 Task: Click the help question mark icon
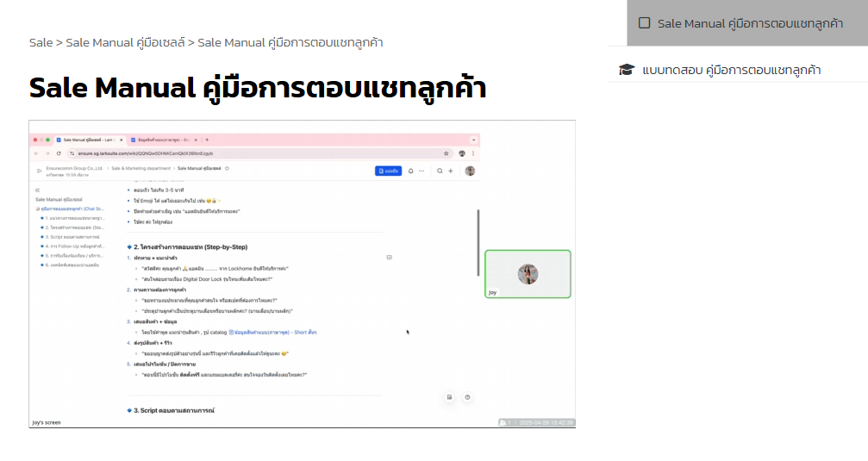point(467,396)
